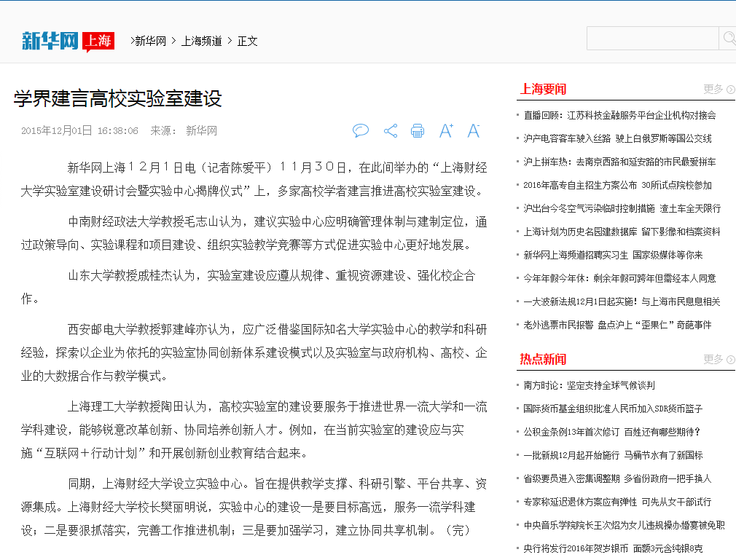The width and height of the screenshot is (736, 560).
Task: Increase font size with A+ icon
Action: point(446,130)
